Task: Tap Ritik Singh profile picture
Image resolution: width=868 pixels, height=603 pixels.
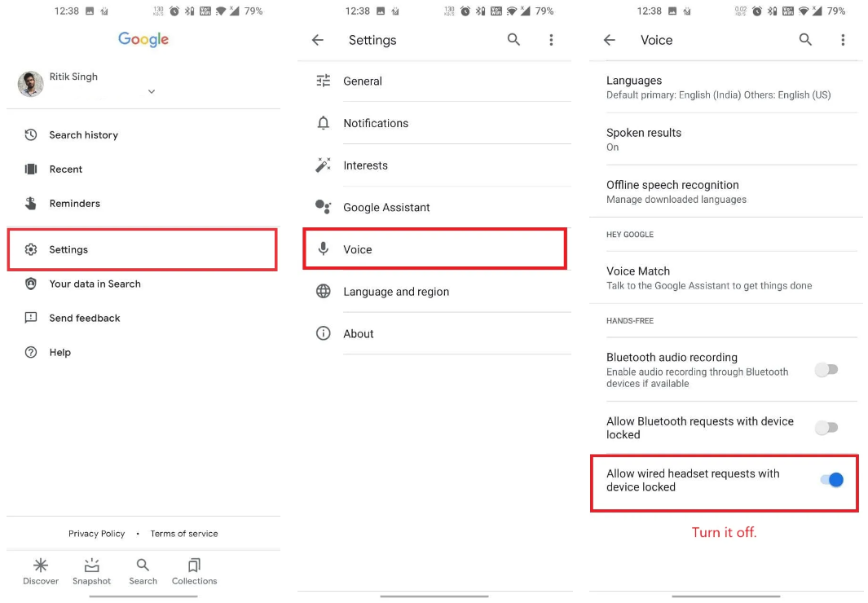Action: [x=31, y=84]
